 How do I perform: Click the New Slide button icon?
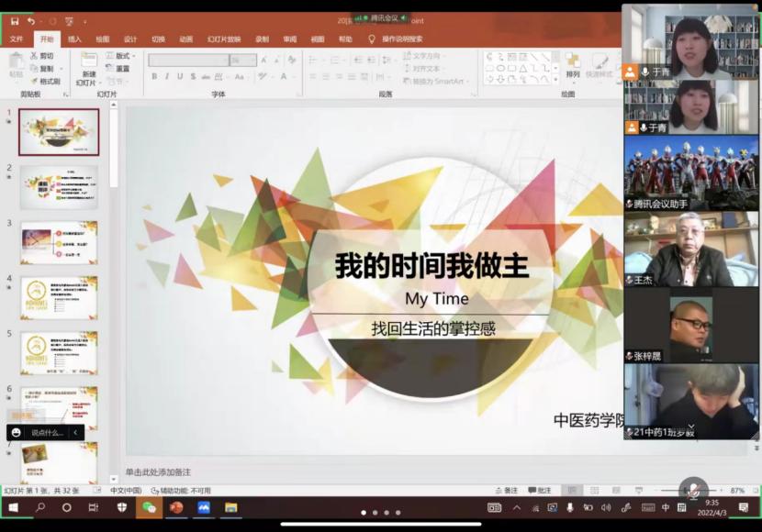pos(88,62)
